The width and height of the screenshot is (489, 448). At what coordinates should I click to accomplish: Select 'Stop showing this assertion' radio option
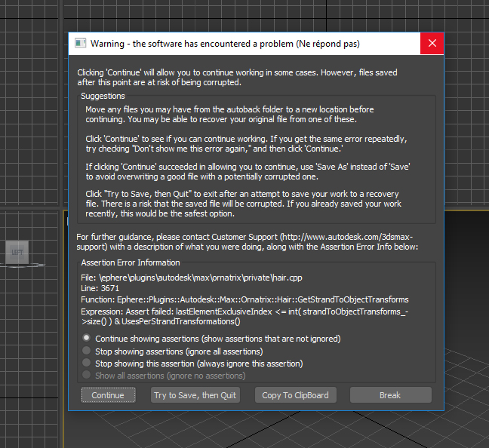88,364
